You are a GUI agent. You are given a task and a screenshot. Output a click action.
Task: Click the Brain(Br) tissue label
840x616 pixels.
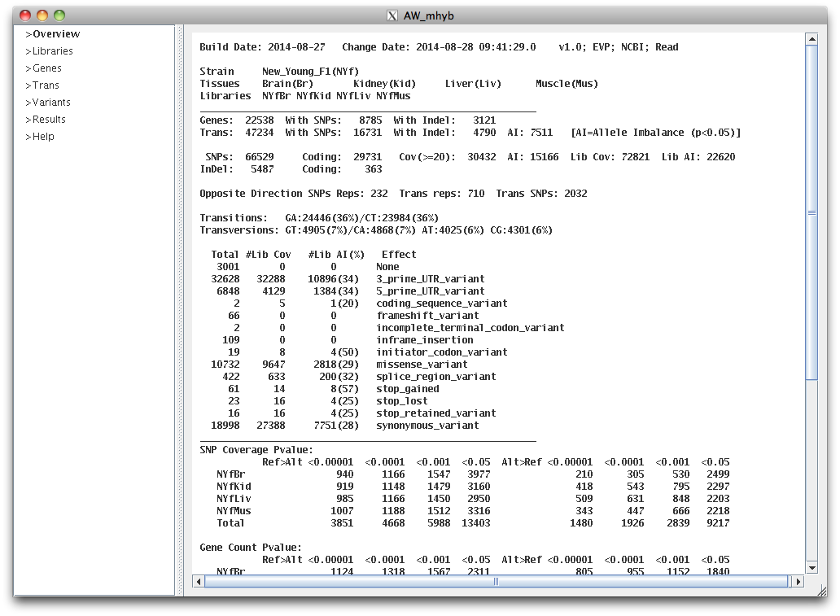coord(287,84)
